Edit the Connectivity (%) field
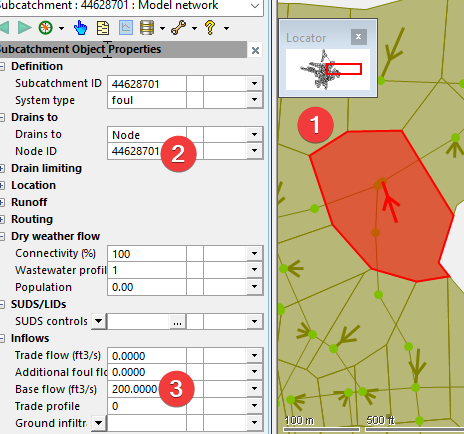Viewport: 464px width, 434px height. (147, 253)
